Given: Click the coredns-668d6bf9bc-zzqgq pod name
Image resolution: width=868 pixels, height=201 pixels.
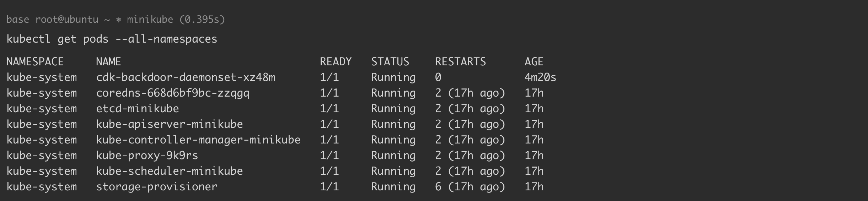Looking at the screenshot, I should pos(173,93).
